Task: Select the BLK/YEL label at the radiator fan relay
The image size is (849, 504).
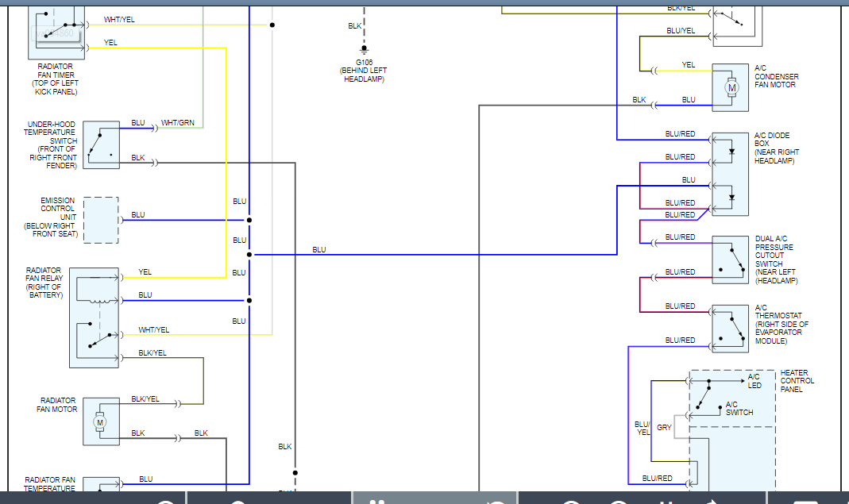Action: [x=152, y=353]
